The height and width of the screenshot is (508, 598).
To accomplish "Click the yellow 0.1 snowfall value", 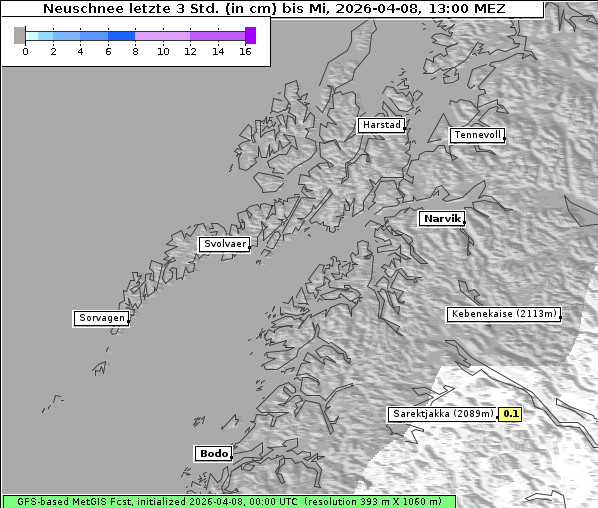I will (510, 414).
